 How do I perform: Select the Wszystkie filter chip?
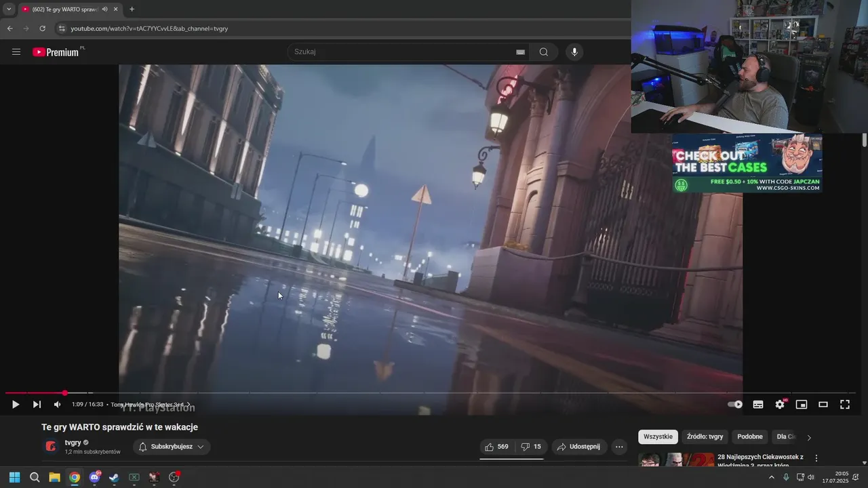[658, 437]
